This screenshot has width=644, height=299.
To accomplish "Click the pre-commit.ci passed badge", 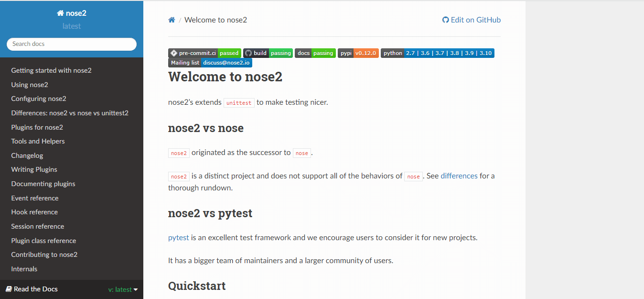I will 204,53.
